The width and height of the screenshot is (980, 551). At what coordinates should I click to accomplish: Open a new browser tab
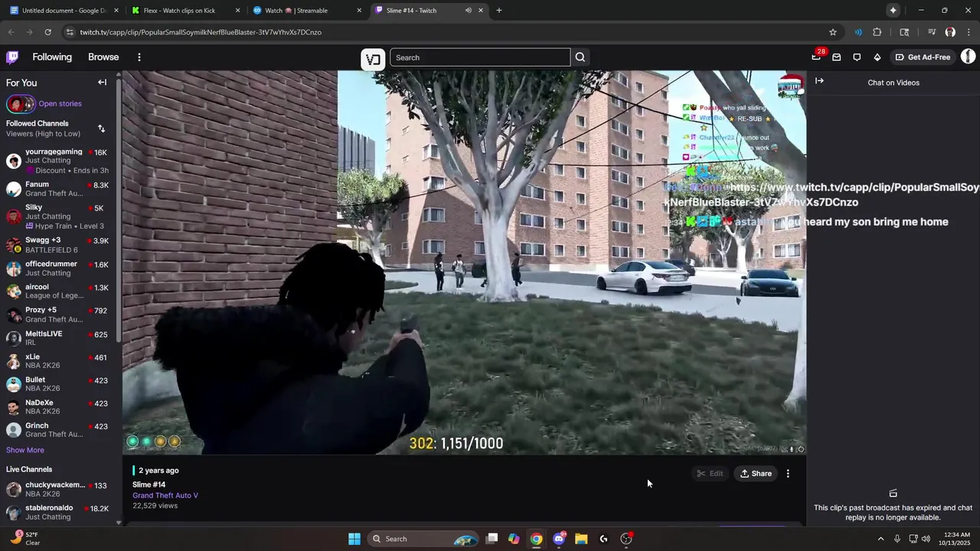(x=498, y=11)
